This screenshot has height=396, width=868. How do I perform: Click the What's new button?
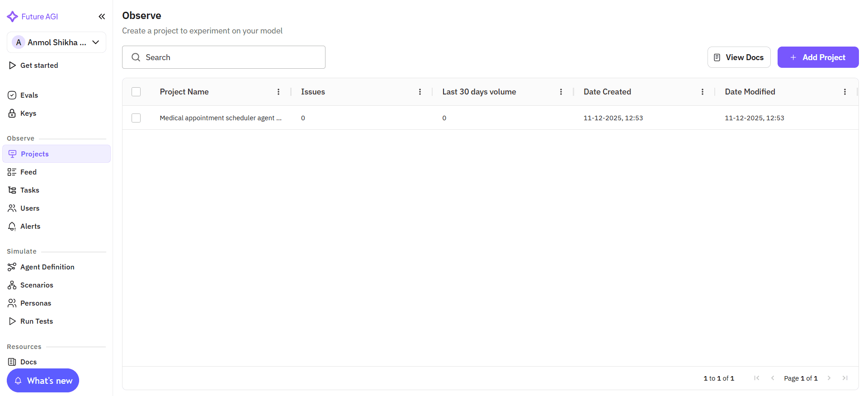pos(43,381)
